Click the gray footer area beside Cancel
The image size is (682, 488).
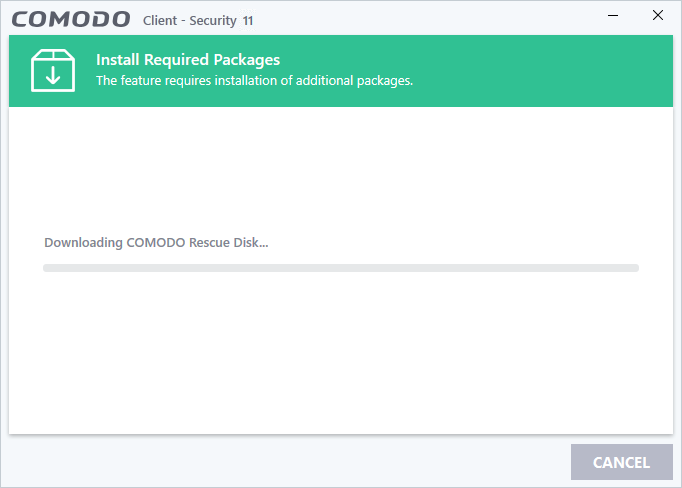click(287, 462)
